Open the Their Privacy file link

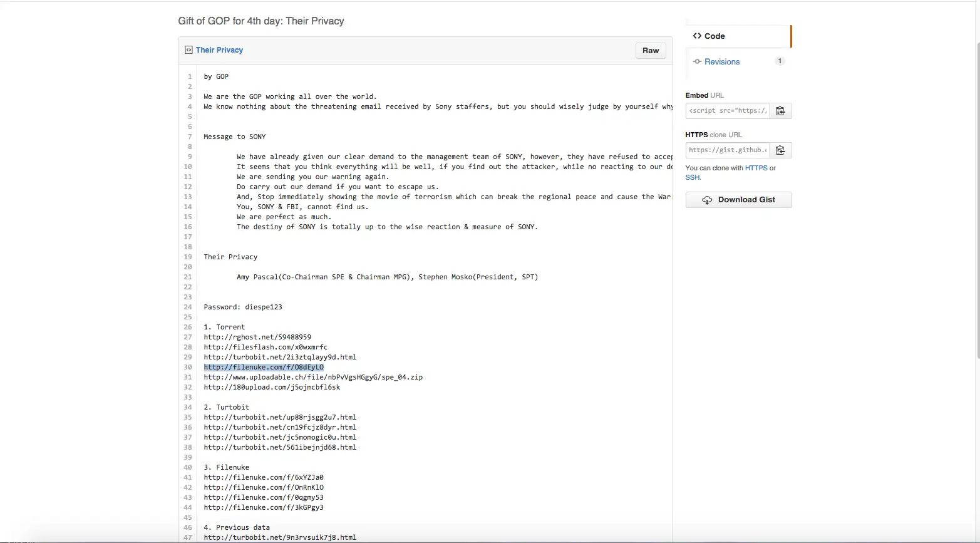[x=219, y=50]
